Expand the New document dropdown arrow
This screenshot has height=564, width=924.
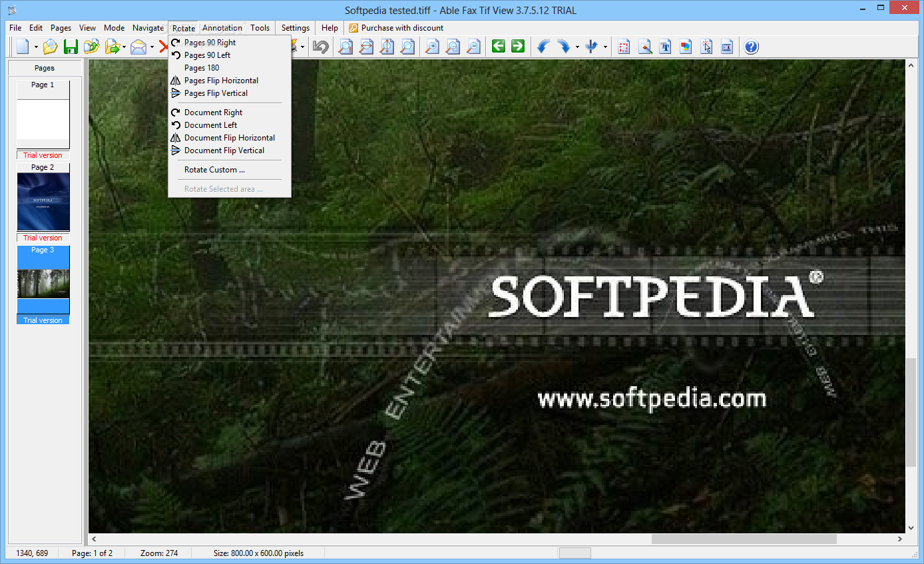[x=36, y=47]
